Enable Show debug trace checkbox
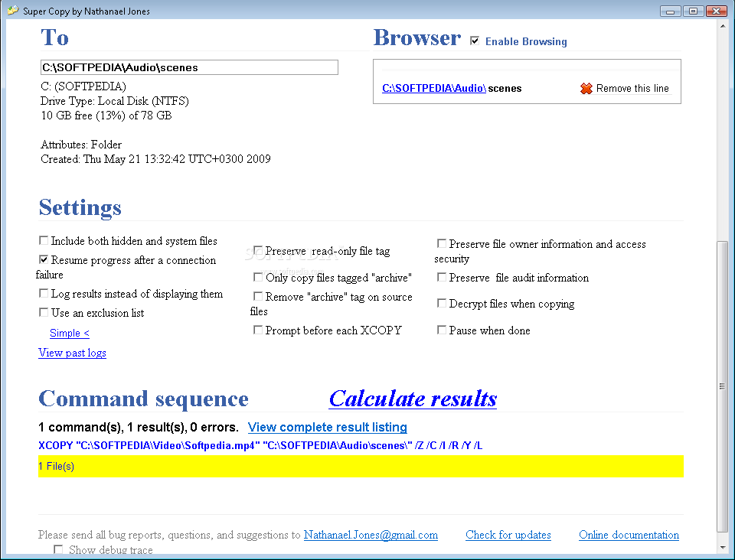This screenshot has width=735, height=560. pos(58,549)
